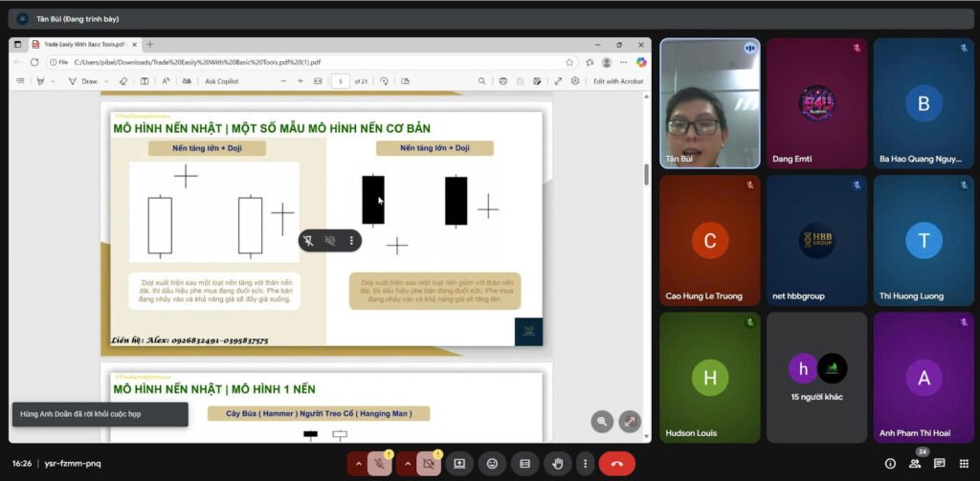Open the meeting activities grid
This screenshot has height=481, width=980.
click(x=964, y=464)
